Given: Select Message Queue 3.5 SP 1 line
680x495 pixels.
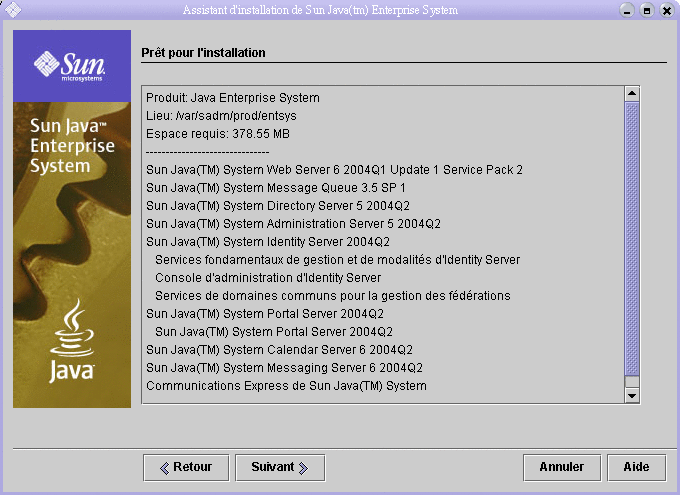Looking at the screenshot, I should 276,188.
